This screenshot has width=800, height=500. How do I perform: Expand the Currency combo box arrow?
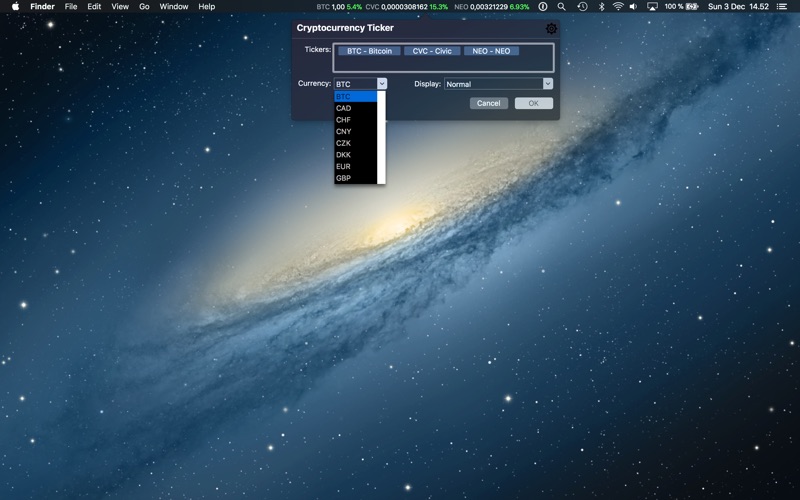click(381, 84)
